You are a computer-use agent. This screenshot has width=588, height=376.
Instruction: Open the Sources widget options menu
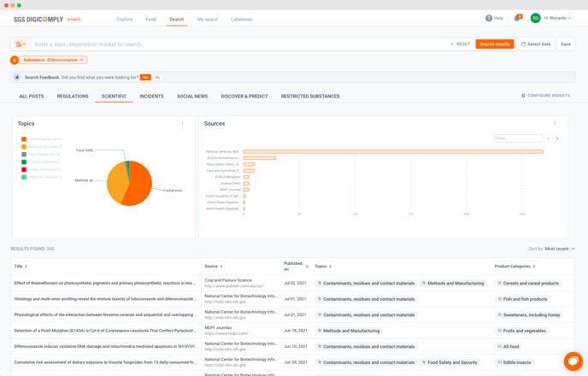(555, 124)
